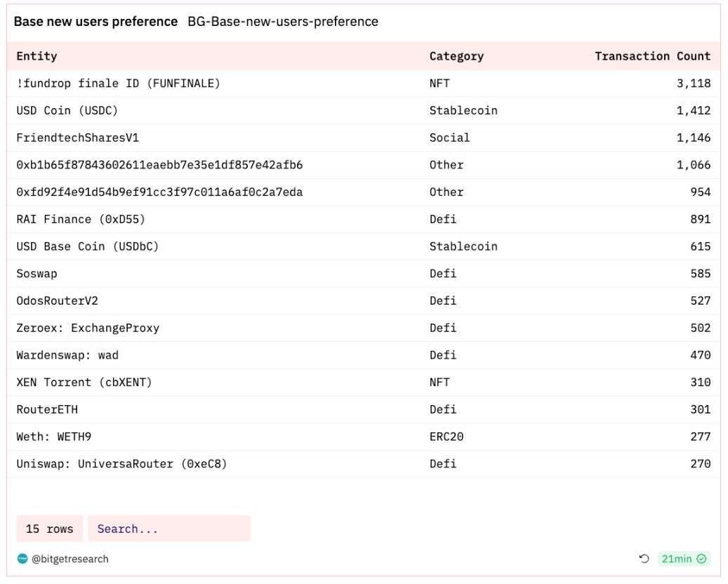
Task: Click the Stablecoin category in the USDbC row
Action: 463,246
